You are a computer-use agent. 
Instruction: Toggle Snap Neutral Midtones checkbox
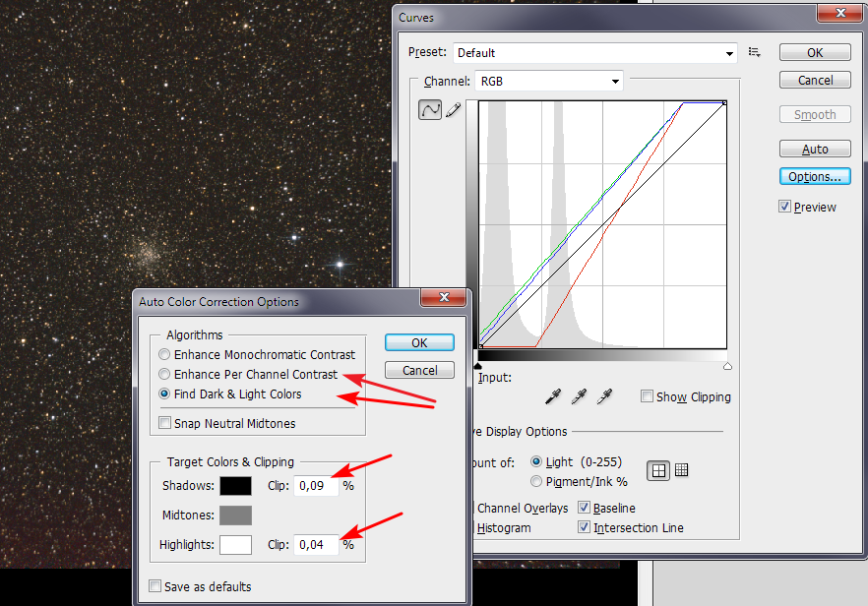[165, 423]
